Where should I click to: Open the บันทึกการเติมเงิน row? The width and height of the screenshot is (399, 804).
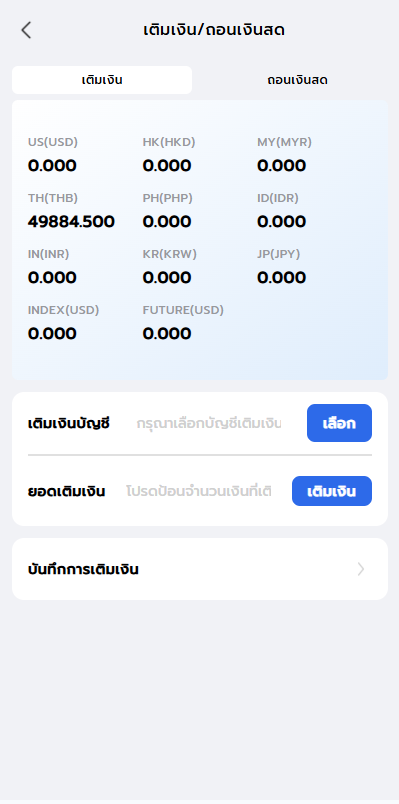pos(200,569)
